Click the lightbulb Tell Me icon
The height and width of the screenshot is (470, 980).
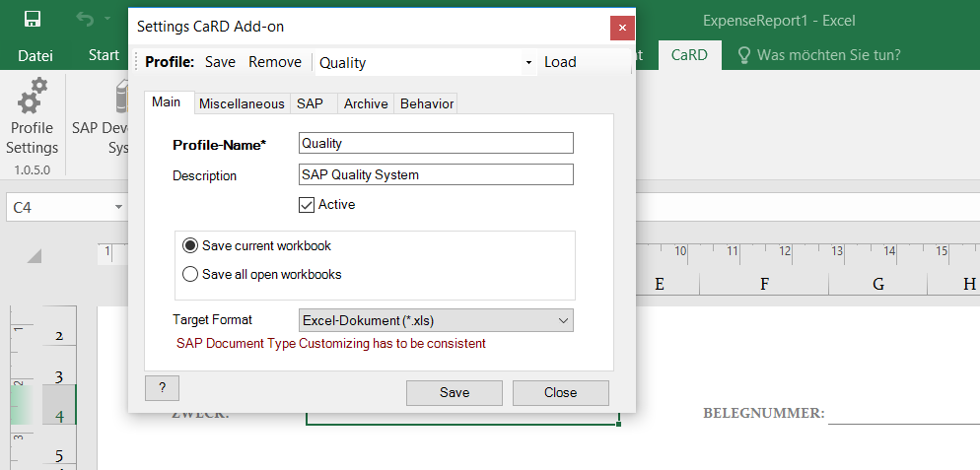click(x=743, y=55)
